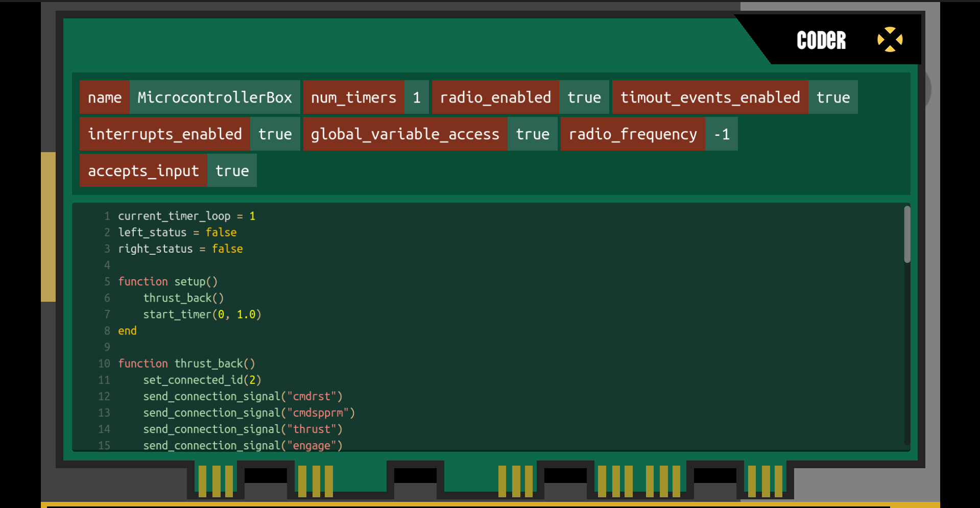Click the cmdrst string in send_connection_signal
This screenshot has width=980, height=508.
tap(314, 396)
